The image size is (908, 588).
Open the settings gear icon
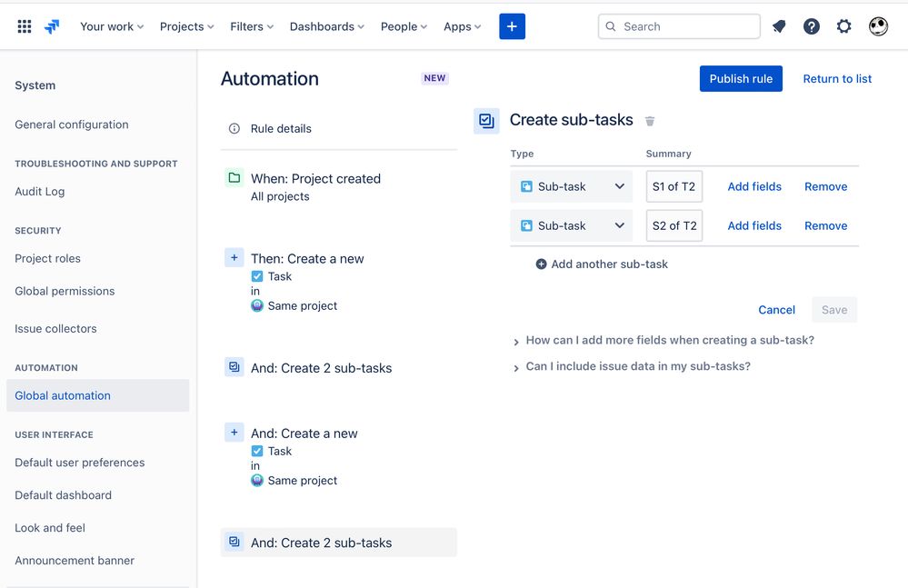844,26
